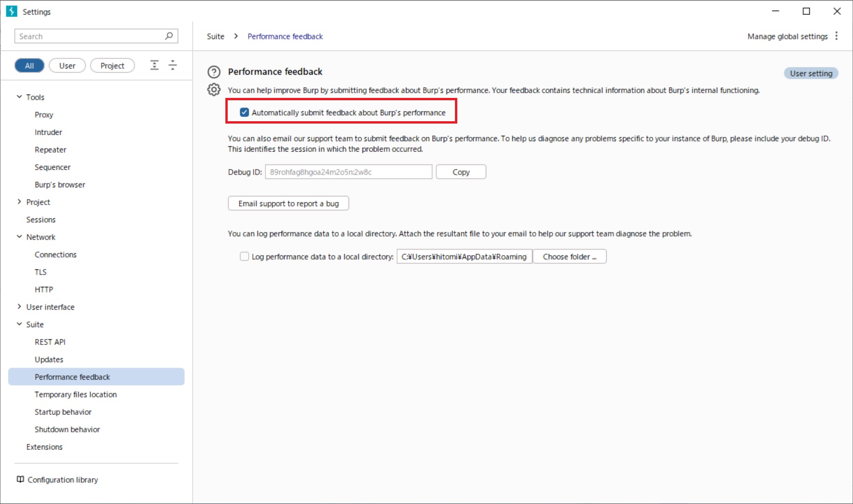Click the gear icon beside Performance feedback
This screenshot has height=504, width=853.
214,90
